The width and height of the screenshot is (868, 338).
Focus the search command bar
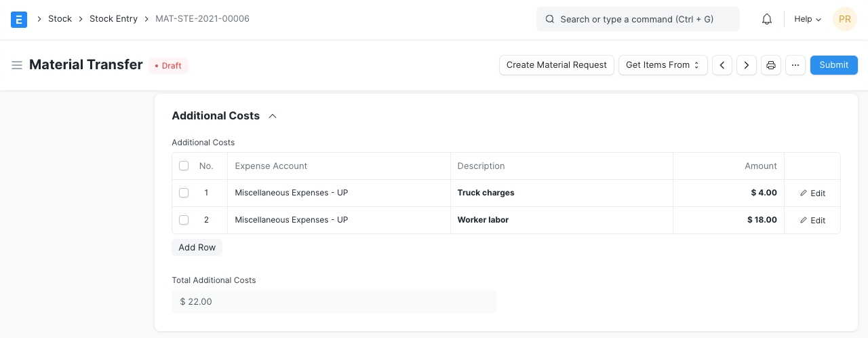(x=637, y=19)
